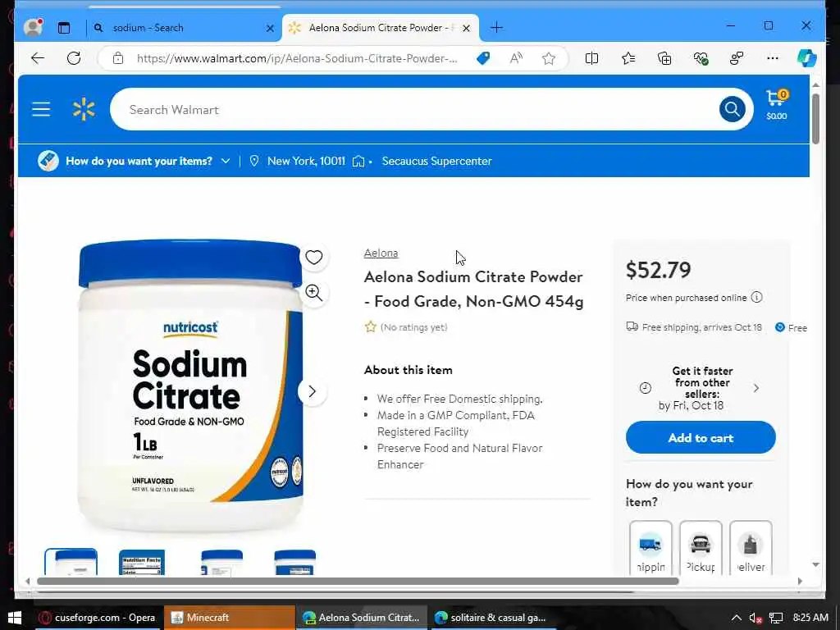Open the shopping price tag icon
840x630 pixels.
click(482, 58)
